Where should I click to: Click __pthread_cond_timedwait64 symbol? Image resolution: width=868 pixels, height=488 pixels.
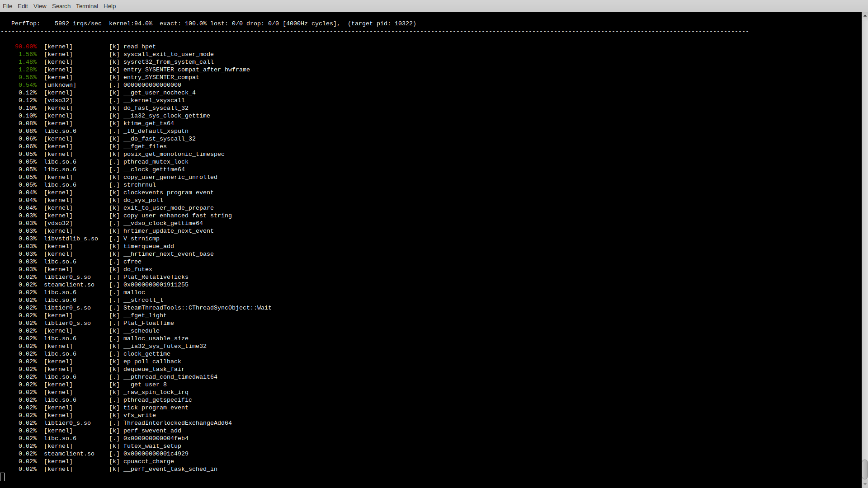(170, 377)
